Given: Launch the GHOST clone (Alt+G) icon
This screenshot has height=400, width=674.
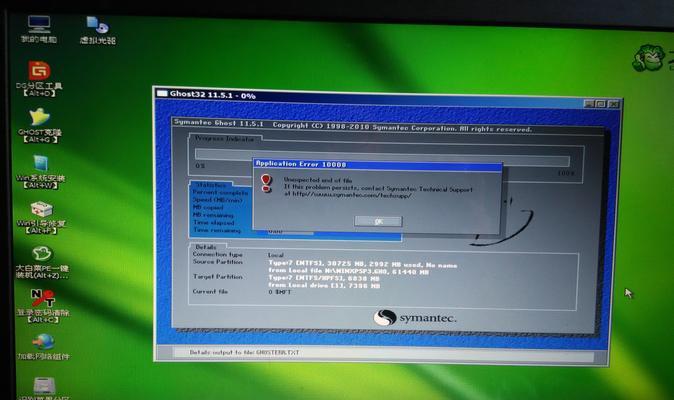Looking at the screenshot, I should (x=40, y=125).
